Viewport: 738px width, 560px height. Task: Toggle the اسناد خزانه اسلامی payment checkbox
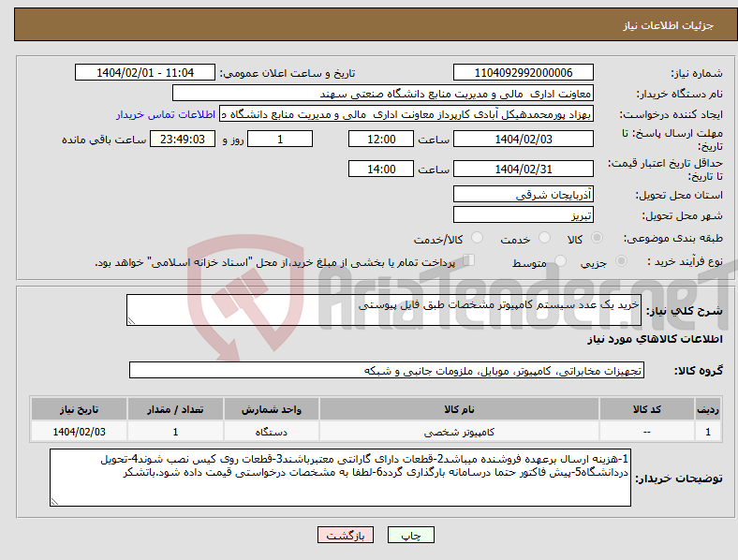469,260
